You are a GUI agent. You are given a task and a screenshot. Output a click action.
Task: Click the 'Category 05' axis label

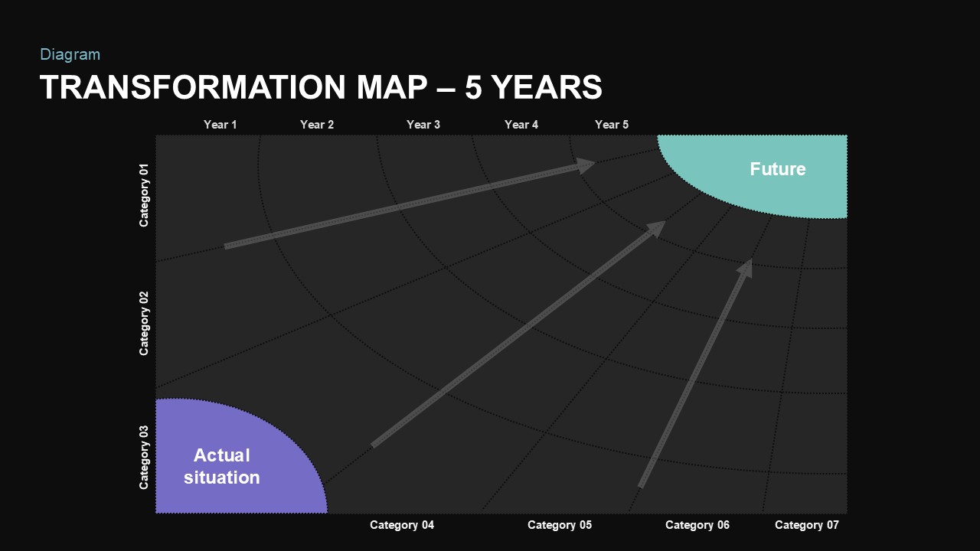coord(560,525)
